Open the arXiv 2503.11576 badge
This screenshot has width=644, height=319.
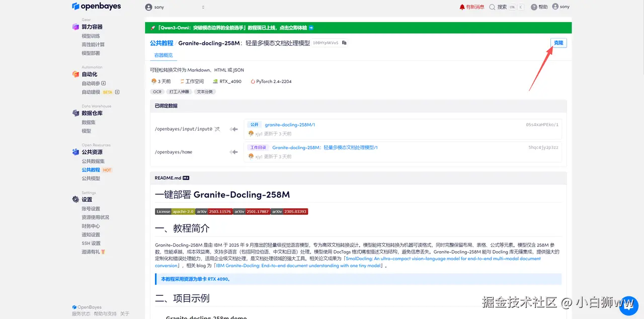tap(214, 211)
